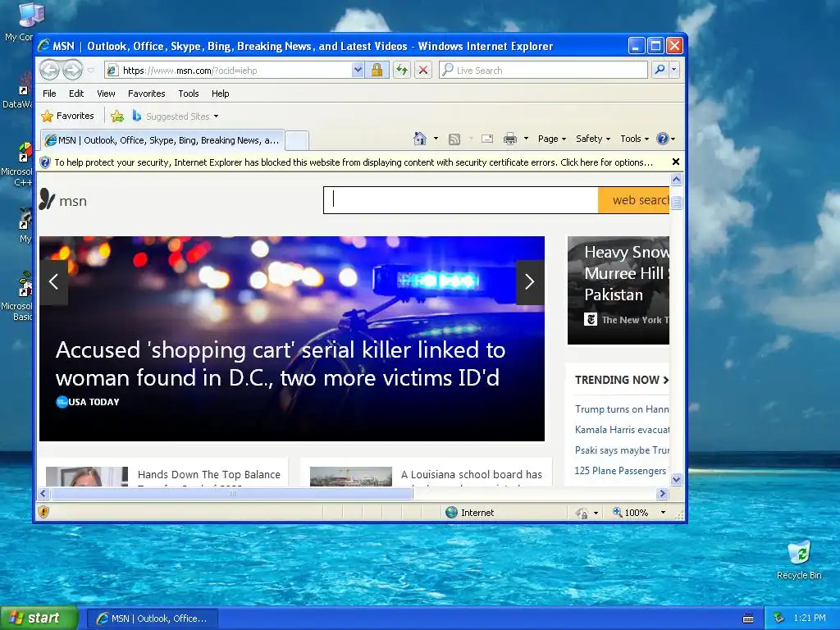Open 'Psaki says maybe Trum' trending link

[x=622, y=450]
